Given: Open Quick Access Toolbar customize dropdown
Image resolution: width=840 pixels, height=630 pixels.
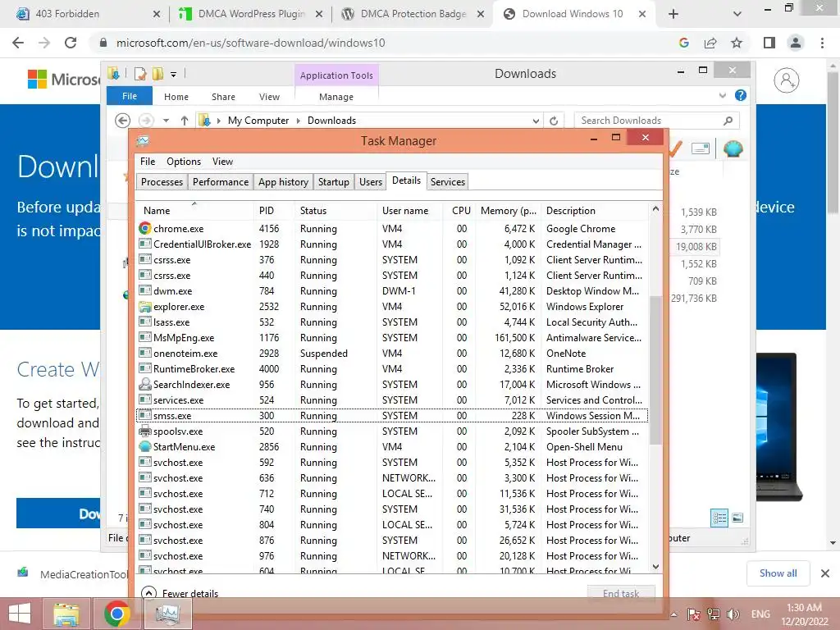Looking at the screenshot, I should (x=174, y=75).
